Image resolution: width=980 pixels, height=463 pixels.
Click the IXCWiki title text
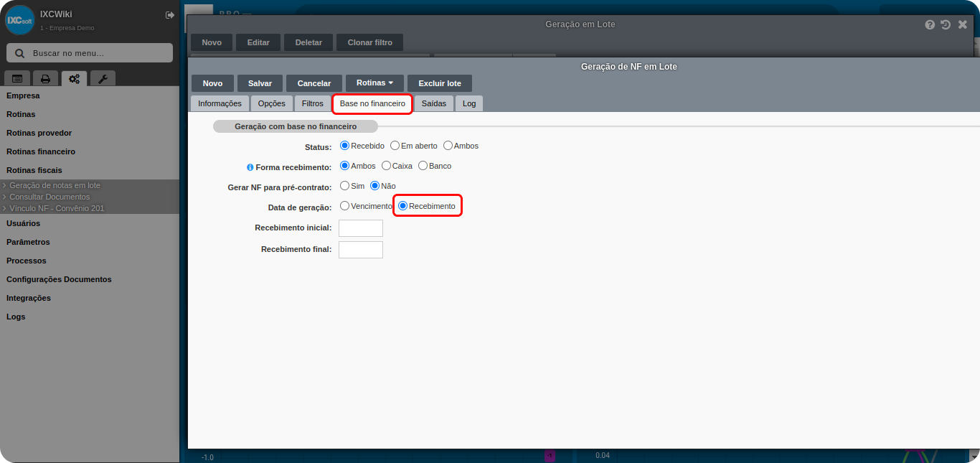56,14
